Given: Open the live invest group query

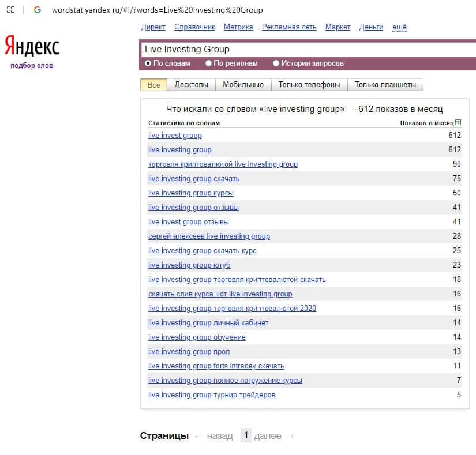Looking at the screenshot, I should 175,136.
